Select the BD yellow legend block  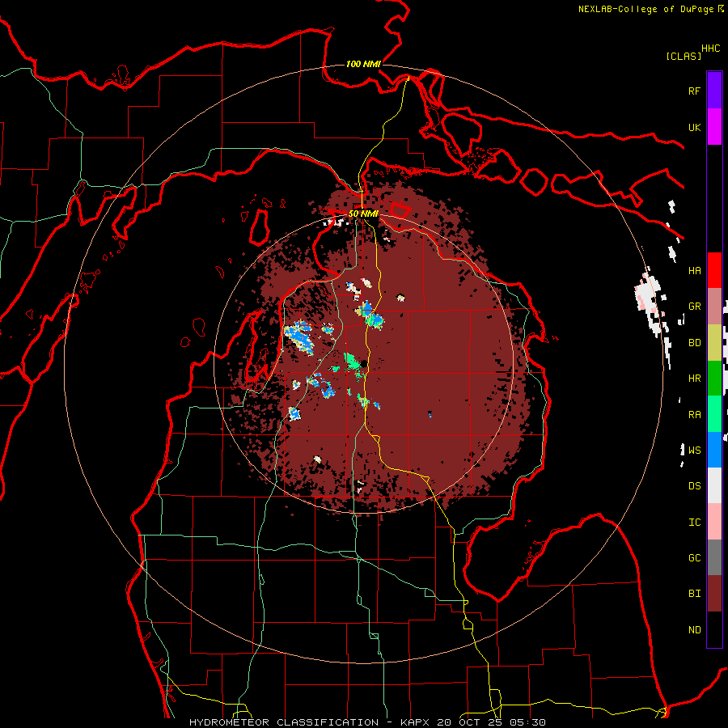click(x=714, y=343)
